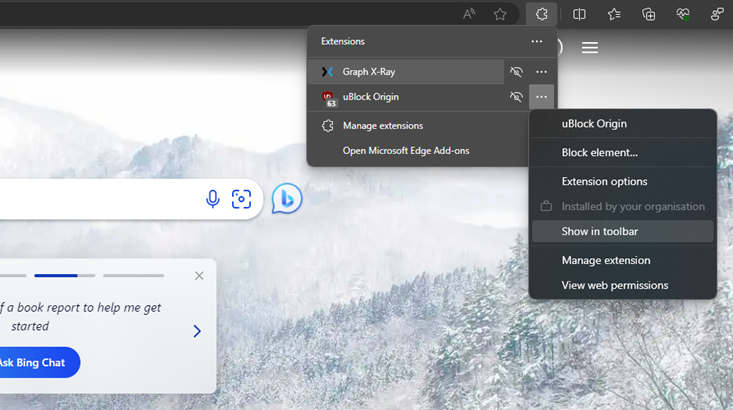
Task: Open Browser essentials heart icon
Action: [x=683, y=14]
